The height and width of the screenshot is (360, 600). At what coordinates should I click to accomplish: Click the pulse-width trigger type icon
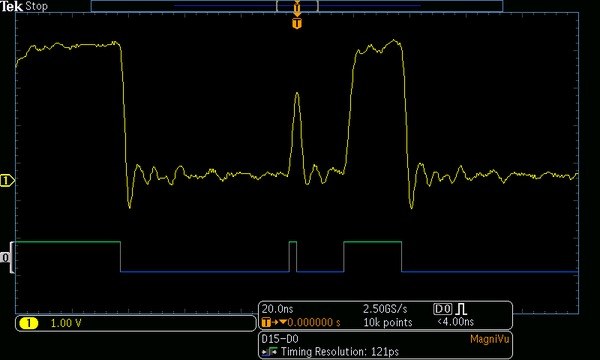click(462, 309)
